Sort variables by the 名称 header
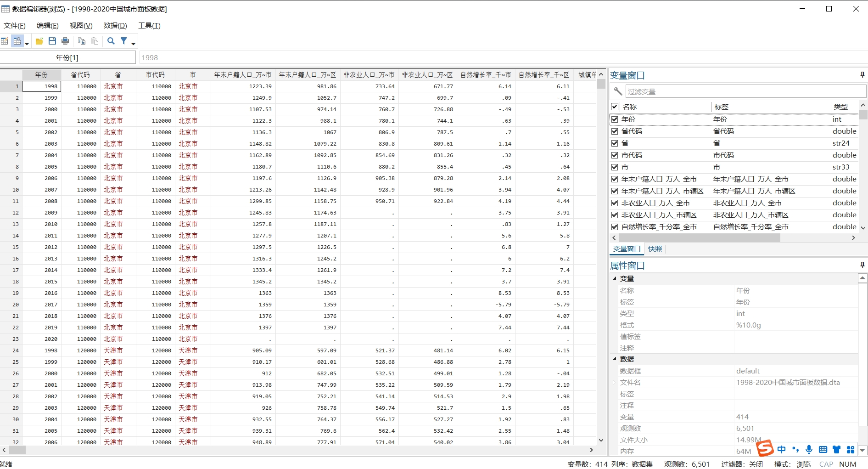The height and width of the screenshot is (469, 868). [x=666, y=107]
